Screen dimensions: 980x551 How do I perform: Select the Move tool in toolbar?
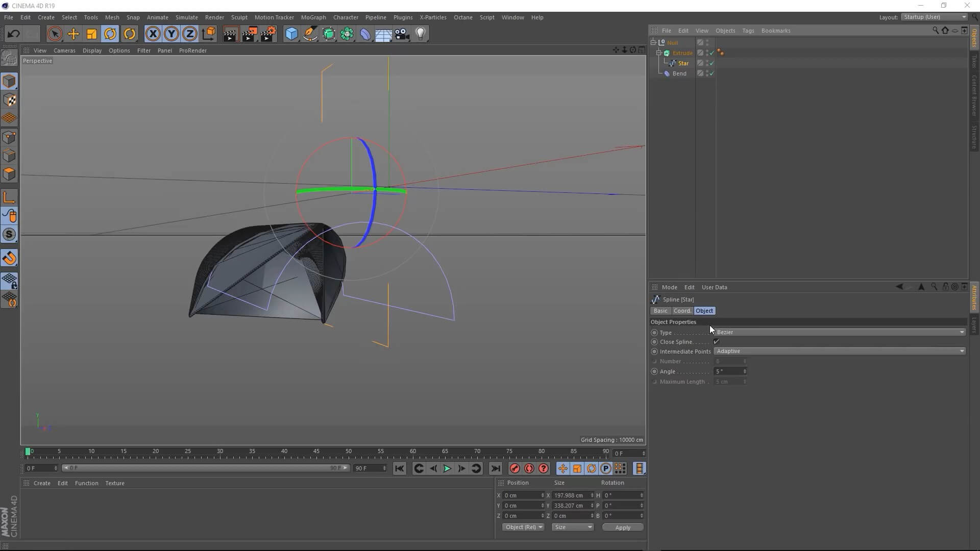click(x=73, y=34)
